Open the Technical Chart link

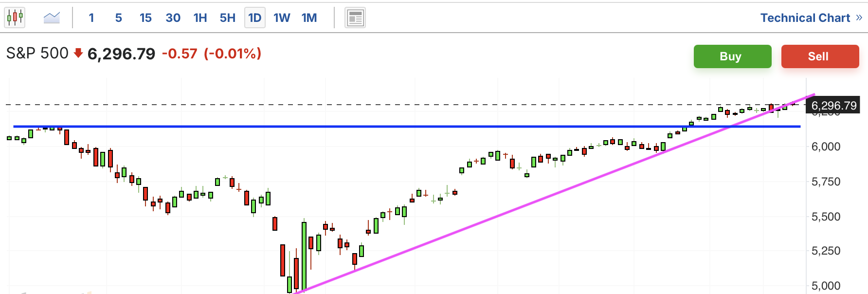coord(805,18)
